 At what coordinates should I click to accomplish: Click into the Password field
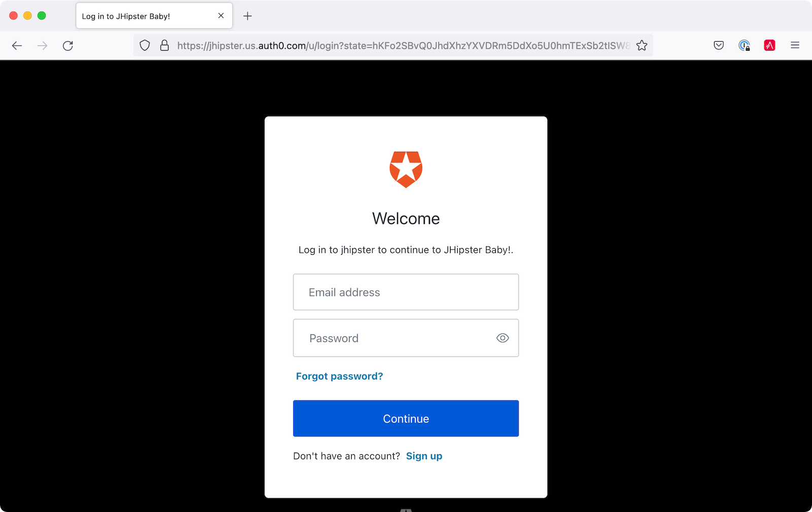click(x=396, y=338)
